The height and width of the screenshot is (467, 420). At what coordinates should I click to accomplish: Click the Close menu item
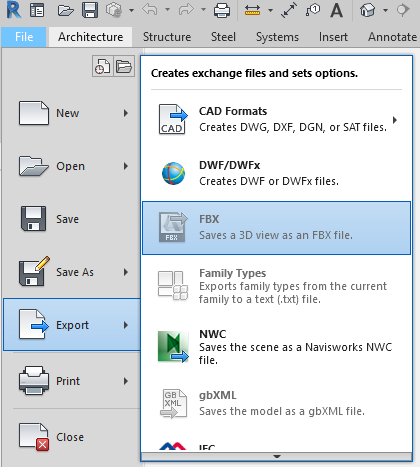(71, 437)
